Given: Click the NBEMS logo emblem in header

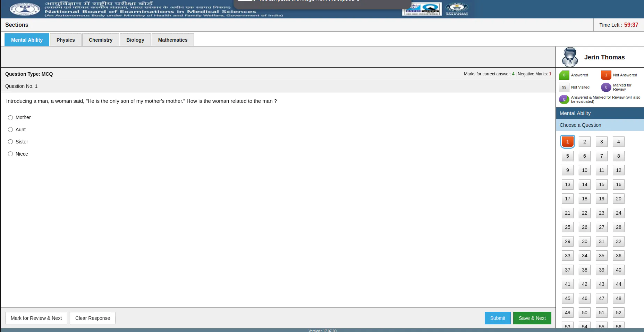Looking at the screenshot, I should coord(25,9).
